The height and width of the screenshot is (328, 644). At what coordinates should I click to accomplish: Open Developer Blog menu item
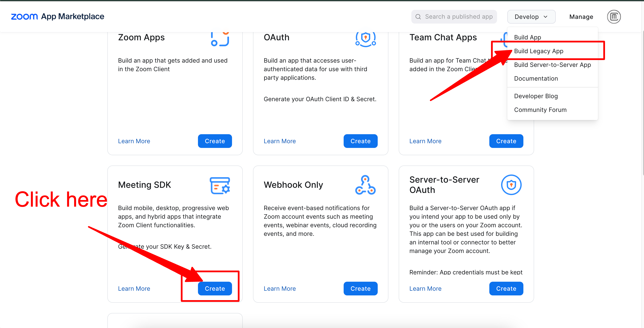tap(552, 96)
